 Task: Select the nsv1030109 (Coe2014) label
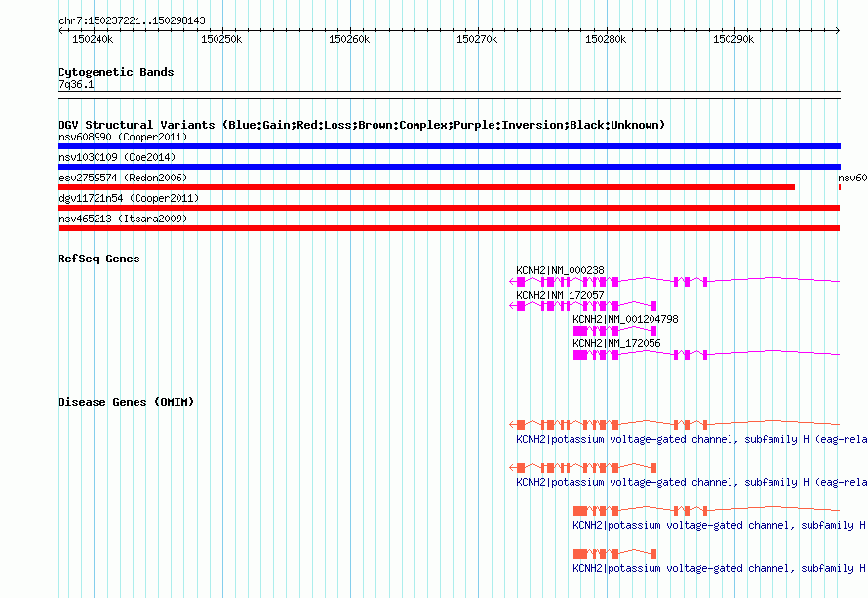[117, 157]
